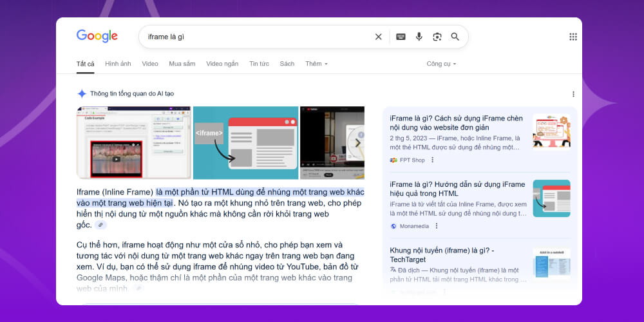Open 'iFrame là gì? Cách sử dụng iFrame chèn' result
Viewport: 644px width, 322px height.
pyautogui.click(x=457, y=123)
